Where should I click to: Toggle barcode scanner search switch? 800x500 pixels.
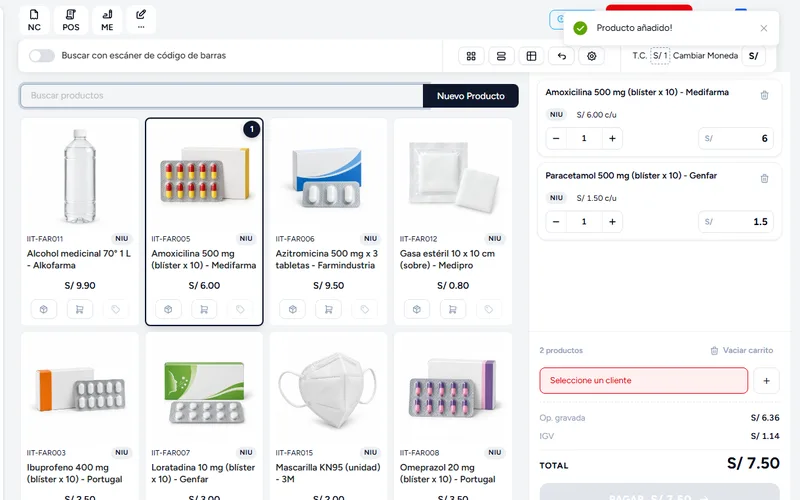[41, 56]
